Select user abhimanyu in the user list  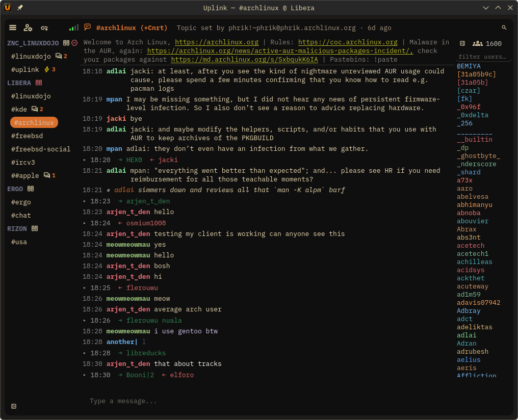pyautogui.click(x=474, y=205)
